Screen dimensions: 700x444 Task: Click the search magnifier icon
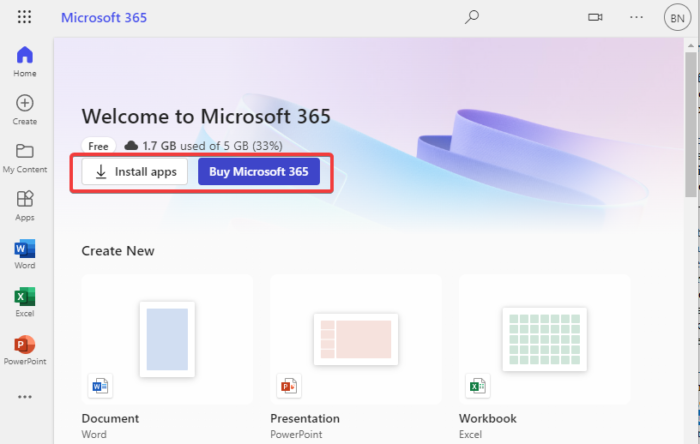click(x=472, y=17)
